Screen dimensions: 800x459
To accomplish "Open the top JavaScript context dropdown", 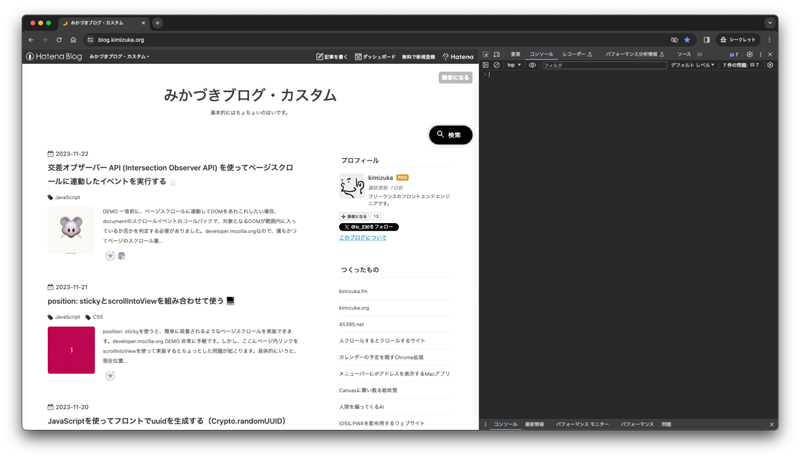I will [x=514, y=65].
